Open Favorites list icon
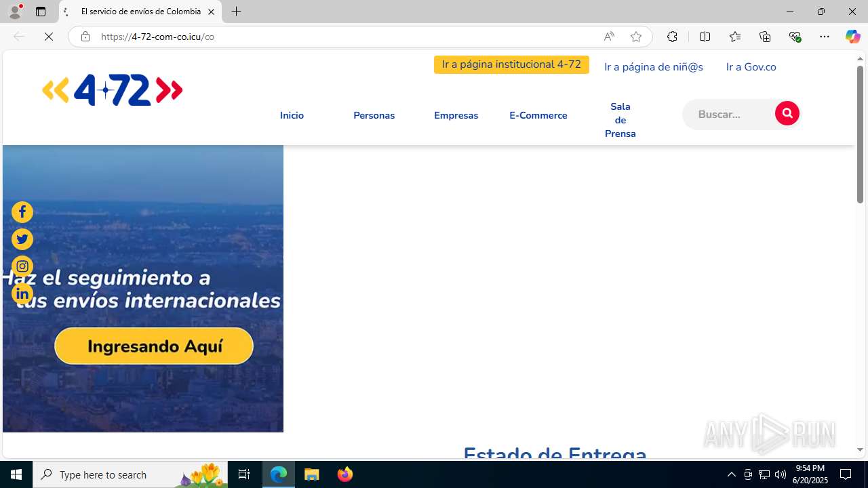 [x=734, y=37]
